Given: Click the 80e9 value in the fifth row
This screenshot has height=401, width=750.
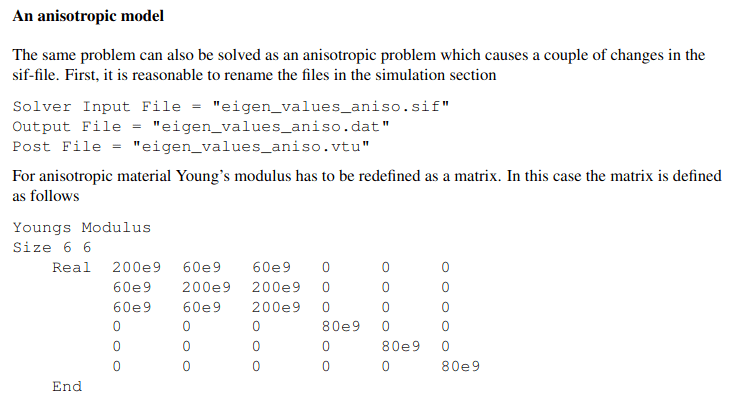Looking at the screenshot, I should (401, 346).
